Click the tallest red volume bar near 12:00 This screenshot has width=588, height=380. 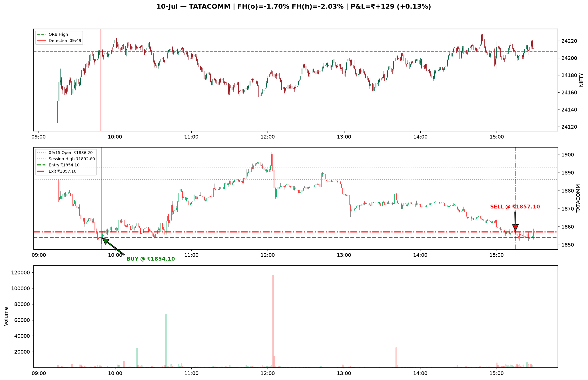tap(273, 321)
